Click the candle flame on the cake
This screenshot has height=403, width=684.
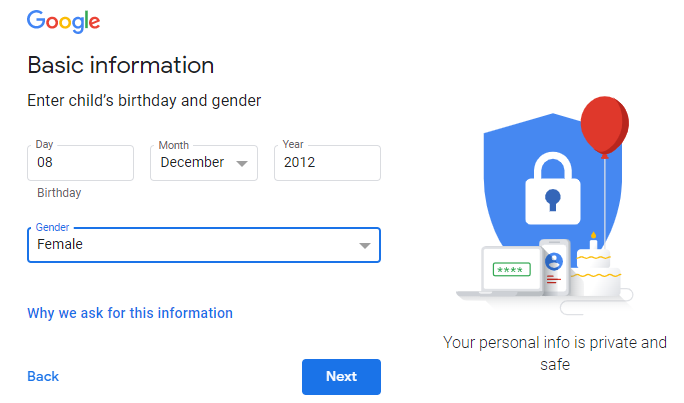pyautogui.click(x=593, y=236)
